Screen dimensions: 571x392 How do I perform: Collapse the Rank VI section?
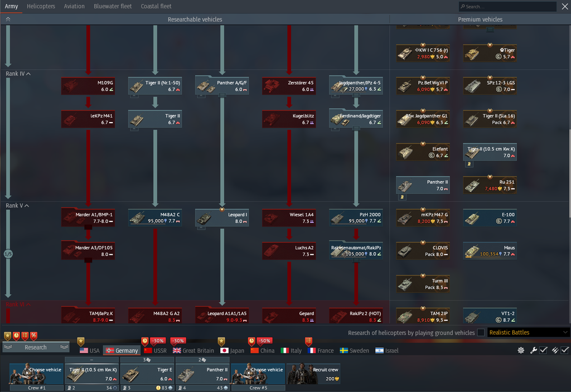[x=18, y=304]
